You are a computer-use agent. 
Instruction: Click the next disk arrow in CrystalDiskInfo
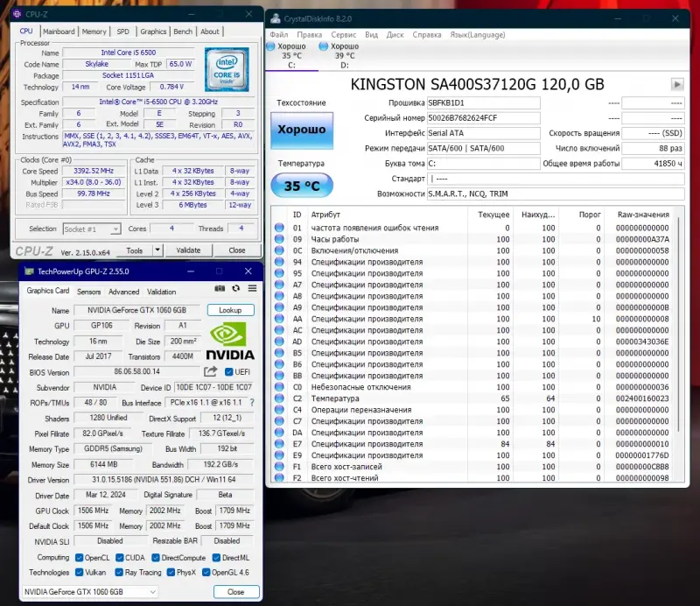(x=677, y=84)
